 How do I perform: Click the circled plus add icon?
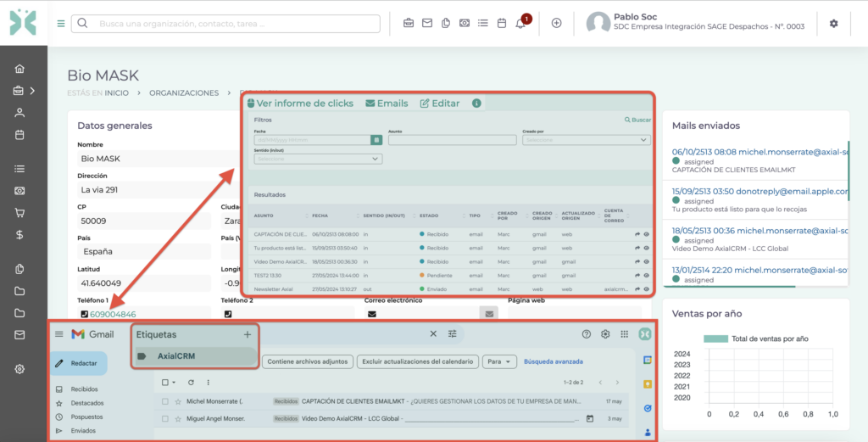coord(557,23)
